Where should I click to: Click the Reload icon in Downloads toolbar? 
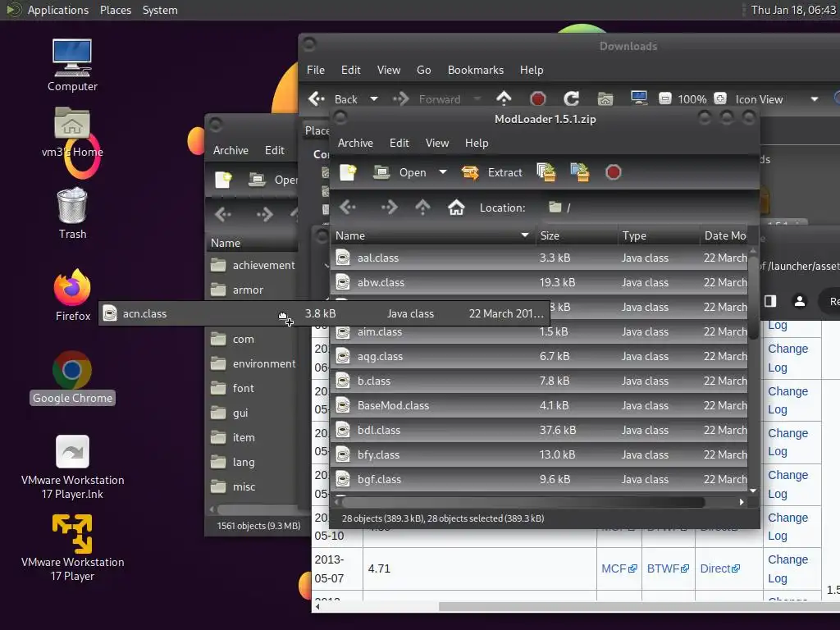click(571, 98)
